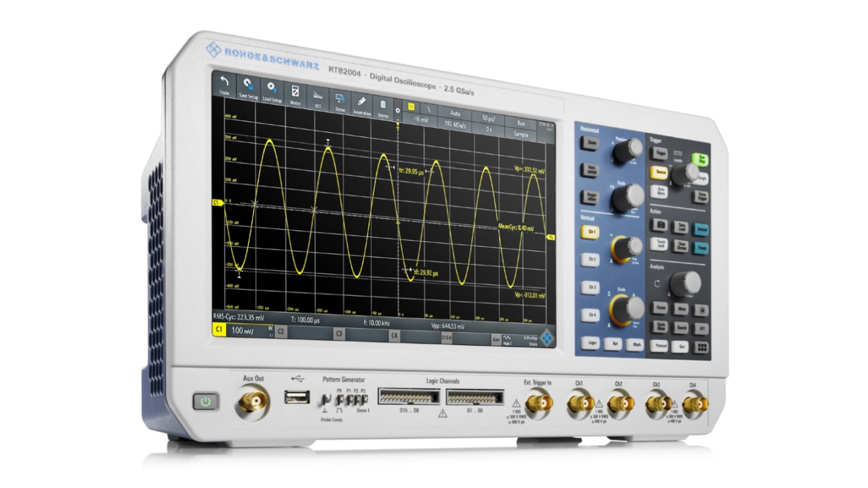
Task: Select the Annotation pencil icon
Action: coord(361,102)
